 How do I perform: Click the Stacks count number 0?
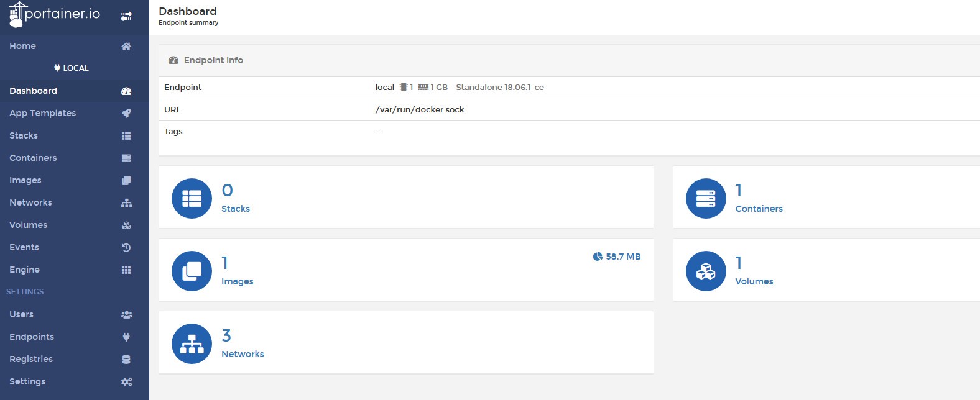(x=227, y=191)
